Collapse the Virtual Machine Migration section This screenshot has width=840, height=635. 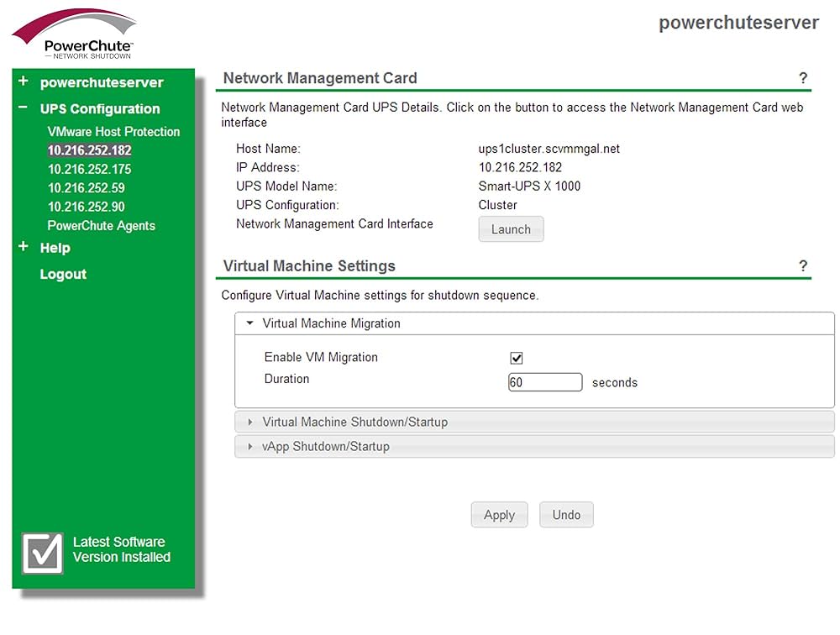point(249,323)
